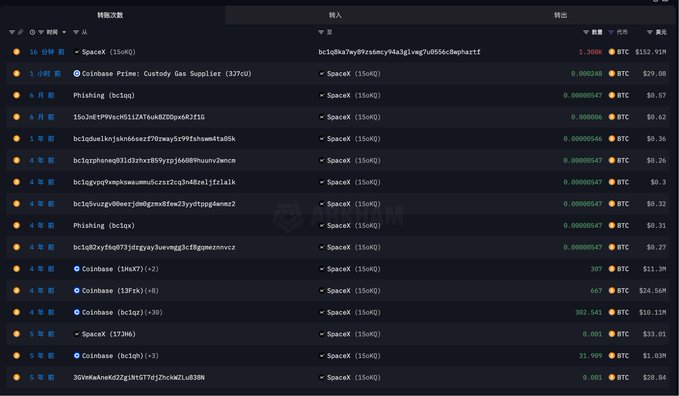Open the 'Phishing (bc1qx)' sender label

click(104, 225)
